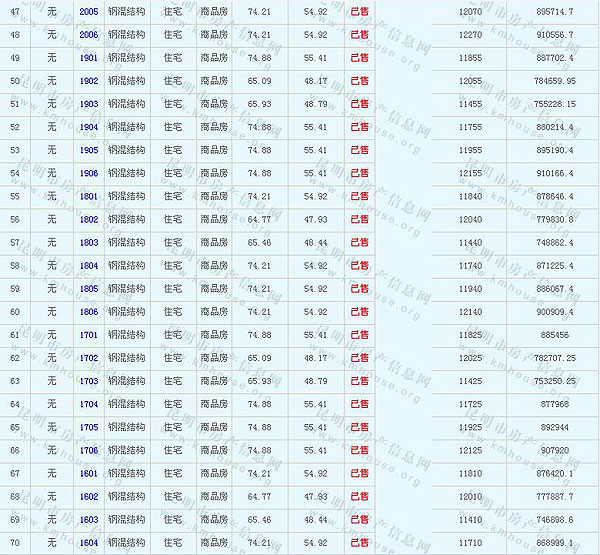
Task: Click the 已售 status in row 66
Action: (359, 450)
